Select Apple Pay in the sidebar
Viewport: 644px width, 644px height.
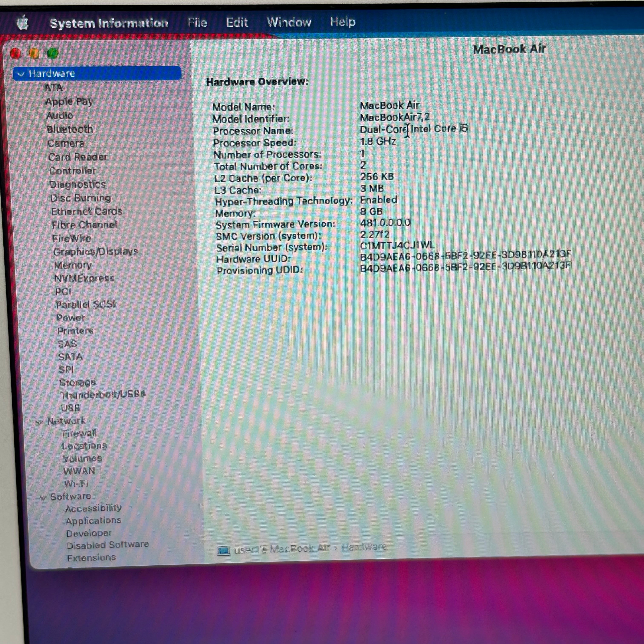point(69,102)
